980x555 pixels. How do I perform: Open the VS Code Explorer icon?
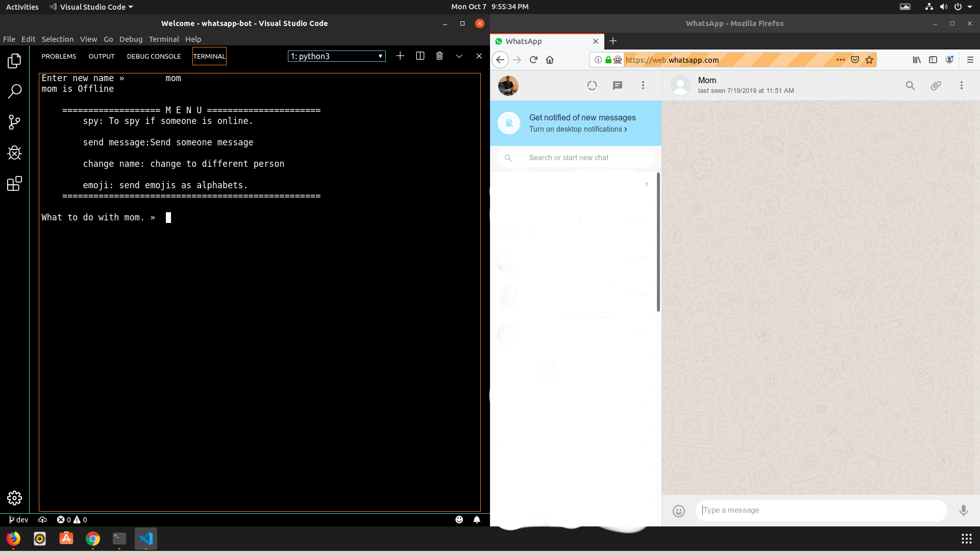click(14, 61)
